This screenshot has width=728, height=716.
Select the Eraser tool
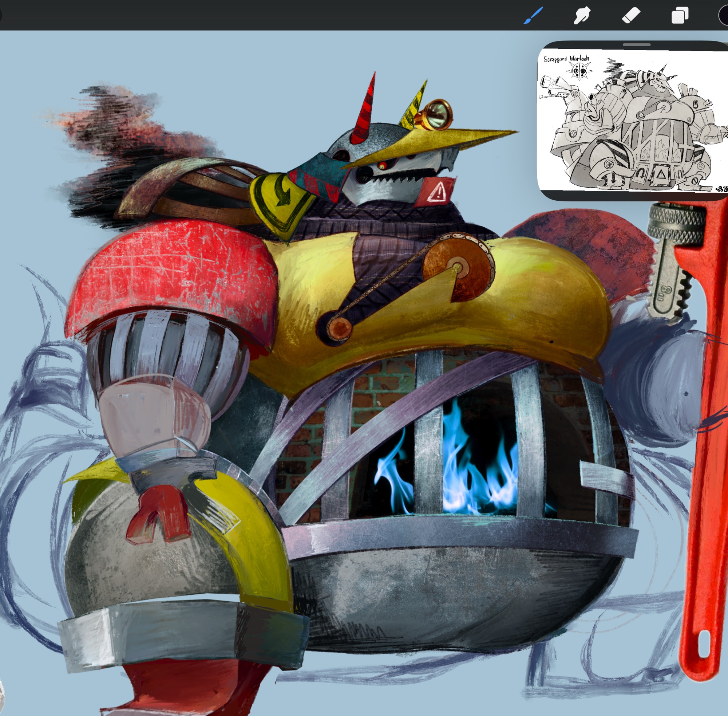631,16
